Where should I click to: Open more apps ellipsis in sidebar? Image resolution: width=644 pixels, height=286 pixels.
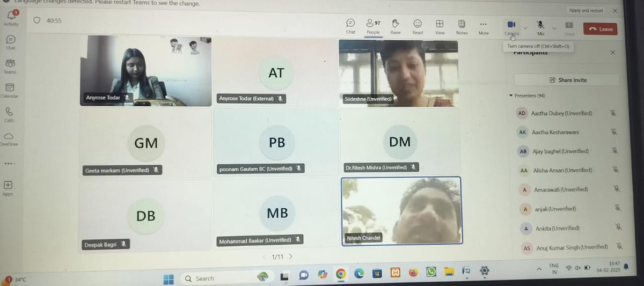8,163
